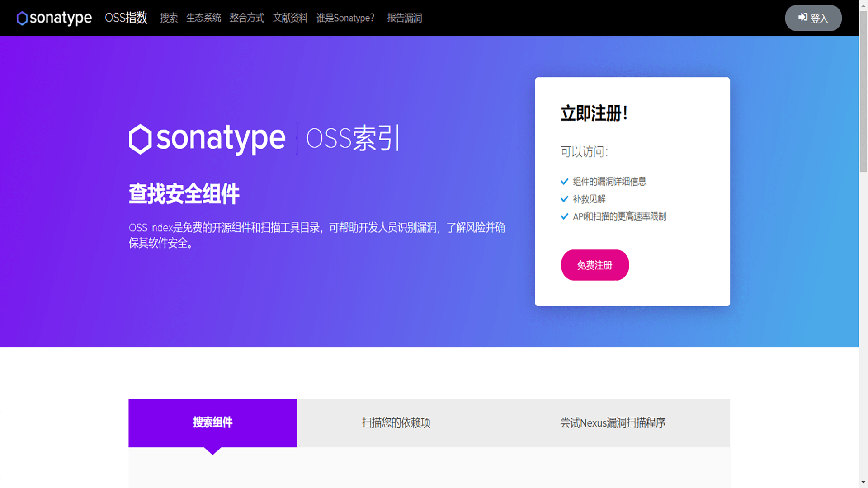Switch to the 扫描您的依赖项 tab
Screen dimensions: 868x488
pos(396,422)
